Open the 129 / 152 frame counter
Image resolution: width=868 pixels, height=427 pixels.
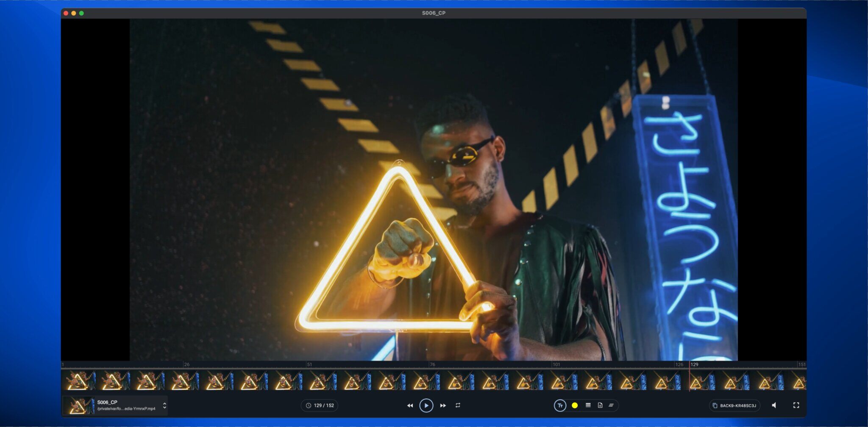click(x=320, y=405)
